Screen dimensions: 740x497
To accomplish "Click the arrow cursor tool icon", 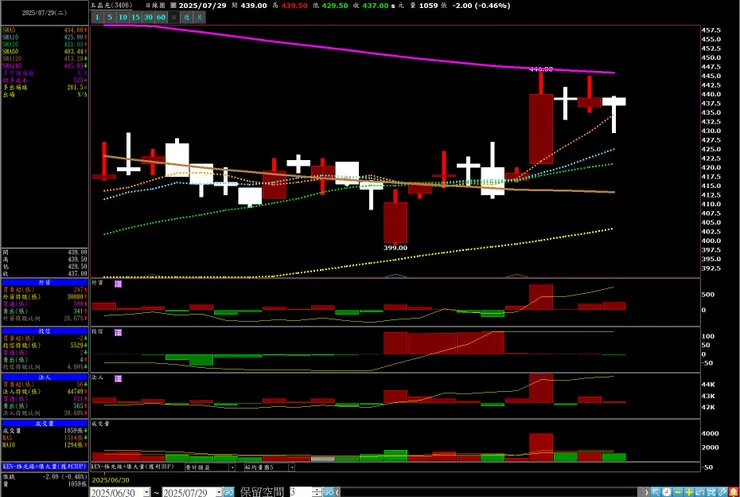I will (656, 492).
